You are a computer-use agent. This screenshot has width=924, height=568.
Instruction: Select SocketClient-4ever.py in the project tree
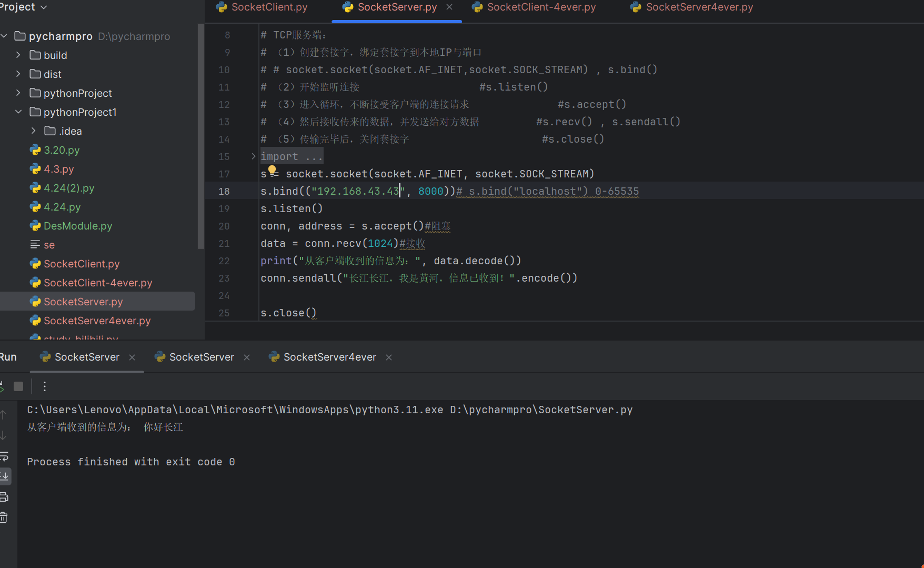click(98, 283)
